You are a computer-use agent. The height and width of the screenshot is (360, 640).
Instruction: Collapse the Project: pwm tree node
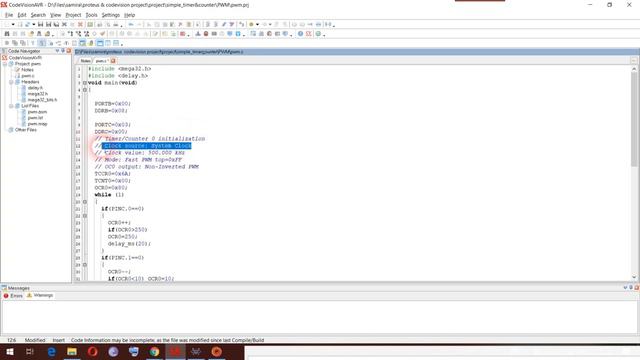click(x=5, y=64)
